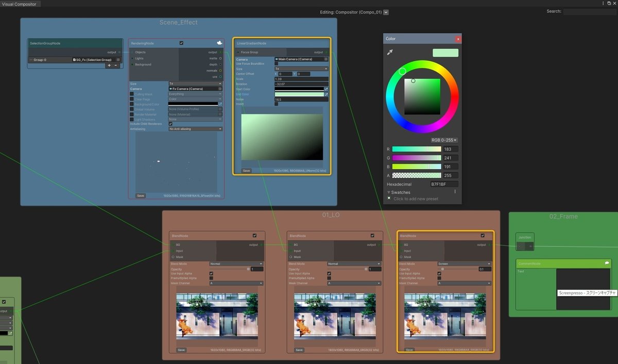Click Mask port on Screen BlendNode

click(401, 257)
